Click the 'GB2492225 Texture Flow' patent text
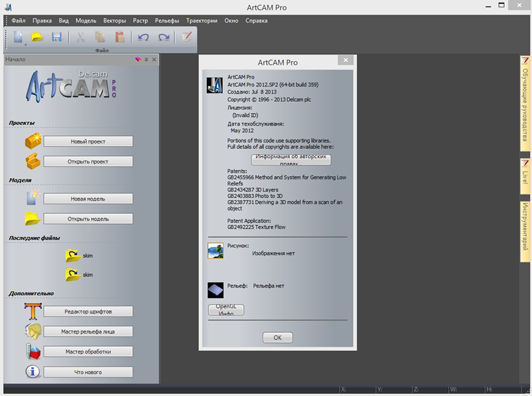 (x=256, y=227)
